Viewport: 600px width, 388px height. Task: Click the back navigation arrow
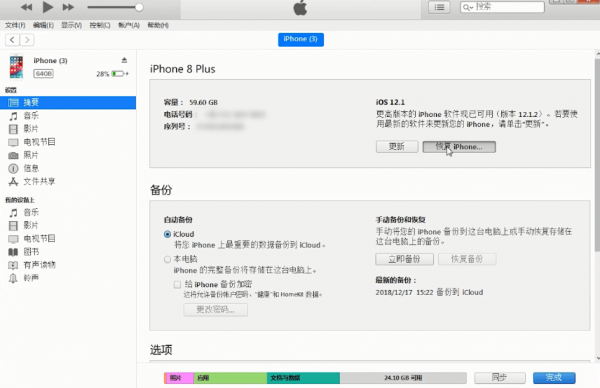[12, 40]
